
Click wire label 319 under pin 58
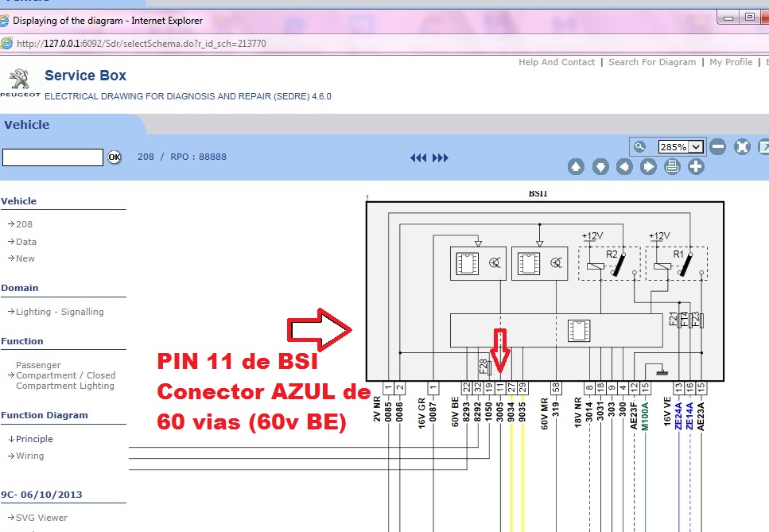pos(556,410)
